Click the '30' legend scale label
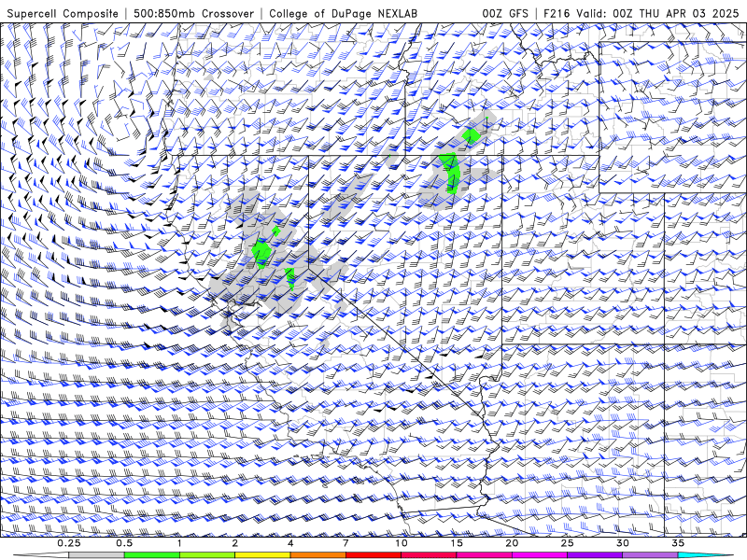The height and width of the screenshot is (560, 747). point(622,543)
